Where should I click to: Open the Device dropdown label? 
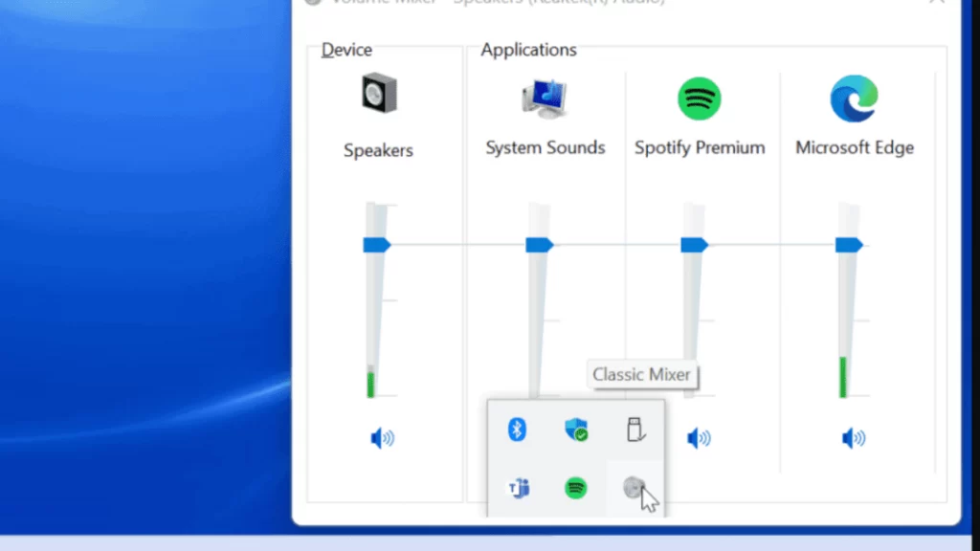point(346,50)
